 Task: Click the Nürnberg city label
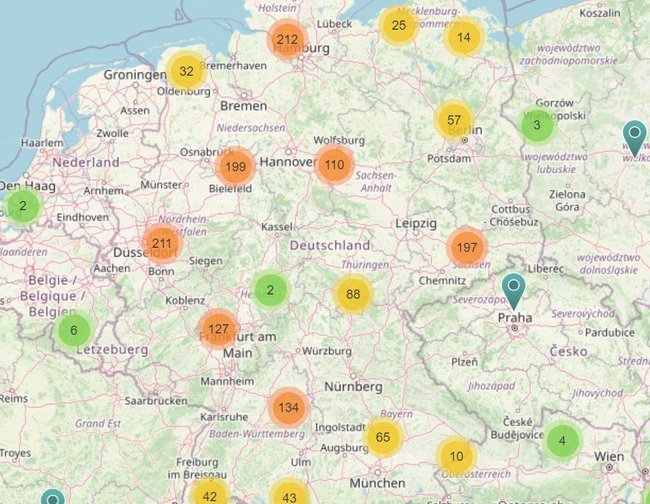click(353, 387)
